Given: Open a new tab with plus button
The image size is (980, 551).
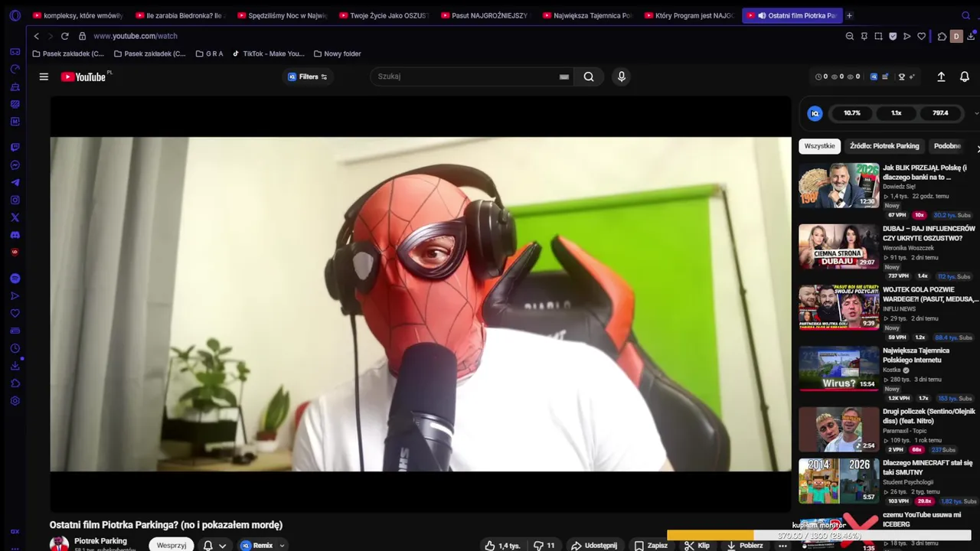Looking at the screenshot, I should click(x=849, y=15).
